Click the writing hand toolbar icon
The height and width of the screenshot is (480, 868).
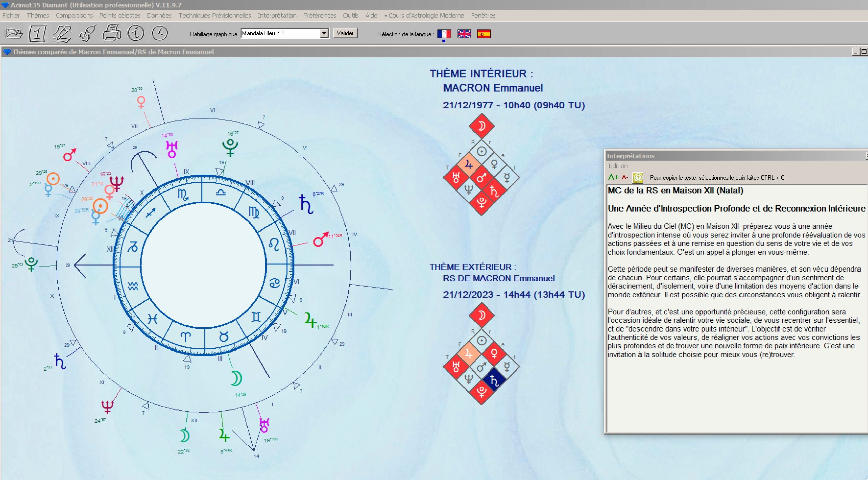tap(62, 33)
